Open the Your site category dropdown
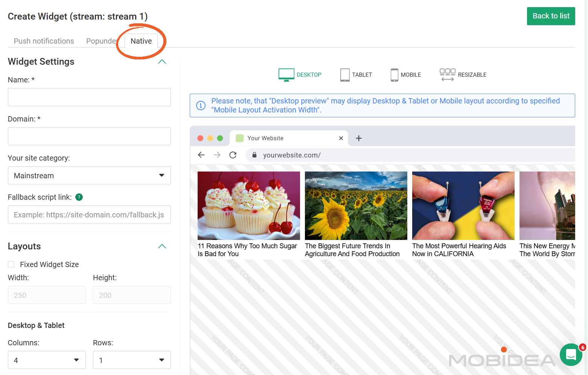Viewport: 588px width, 375px height. click(x=89, y=175)
